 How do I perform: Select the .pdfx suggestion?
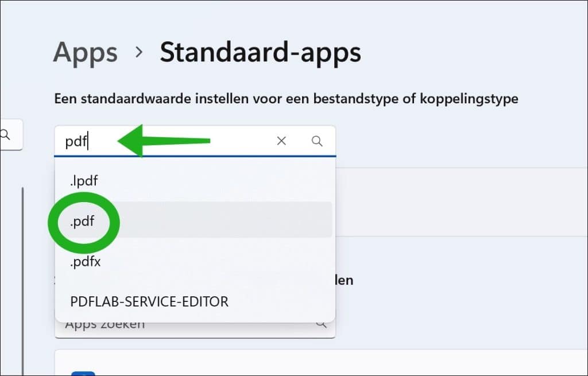pos(194,261)
